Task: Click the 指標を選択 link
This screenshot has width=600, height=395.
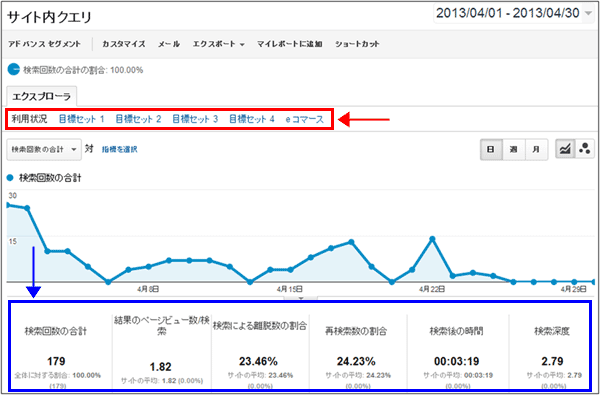Action: pyautogui.click(x=119, y=150)
